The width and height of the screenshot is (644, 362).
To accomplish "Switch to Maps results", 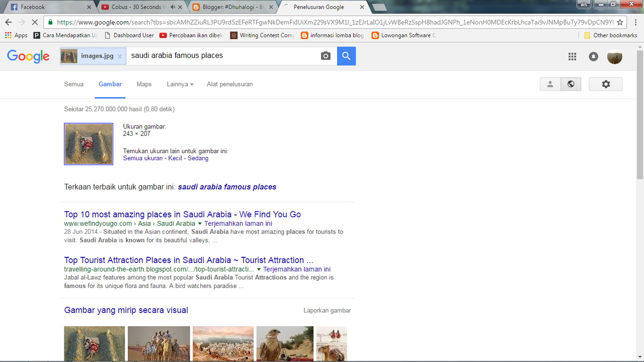I will (x=144, y=84).
